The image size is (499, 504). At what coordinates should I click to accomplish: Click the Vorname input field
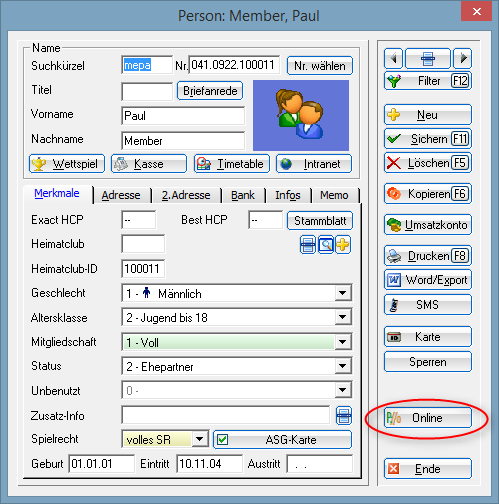point(183,116)
